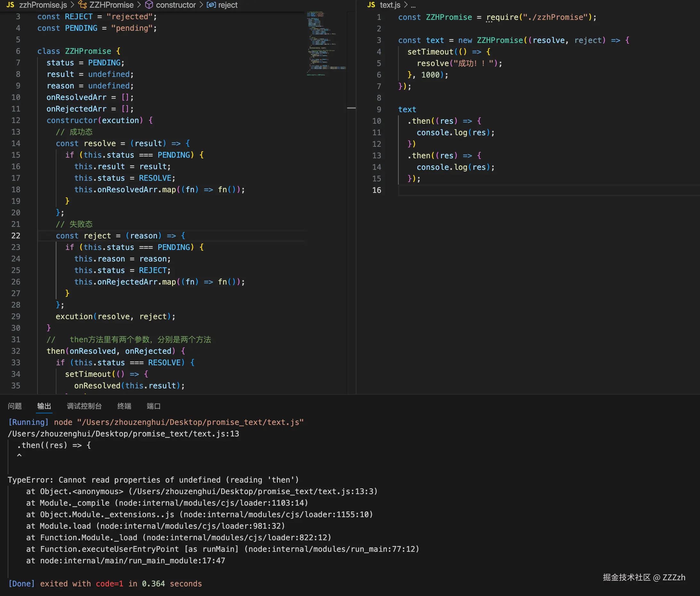Expand breadcrumb chevron after text.js
This screenshot has width=700, height=596.
(x=406, y=5)
